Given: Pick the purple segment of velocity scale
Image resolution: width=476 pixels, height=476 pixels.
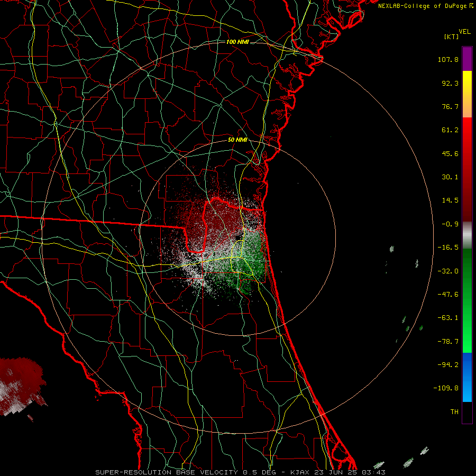Looking at the screenshot, I should (x=467, y=59).
